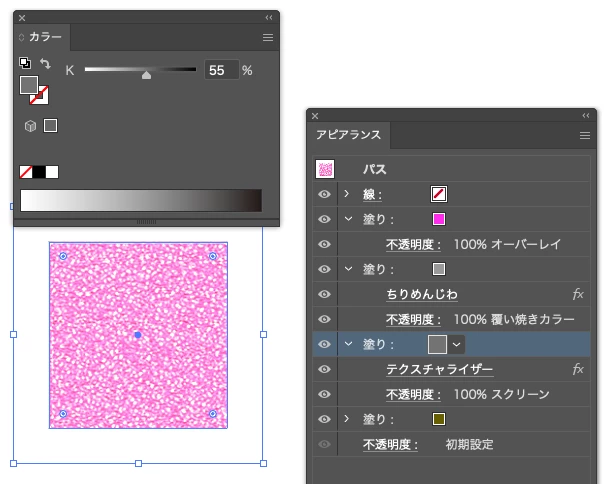Viewport: 607px width, 484px height.
Task: Toggle visibility of ちりめんじわ effect
Action: (324, 294)
